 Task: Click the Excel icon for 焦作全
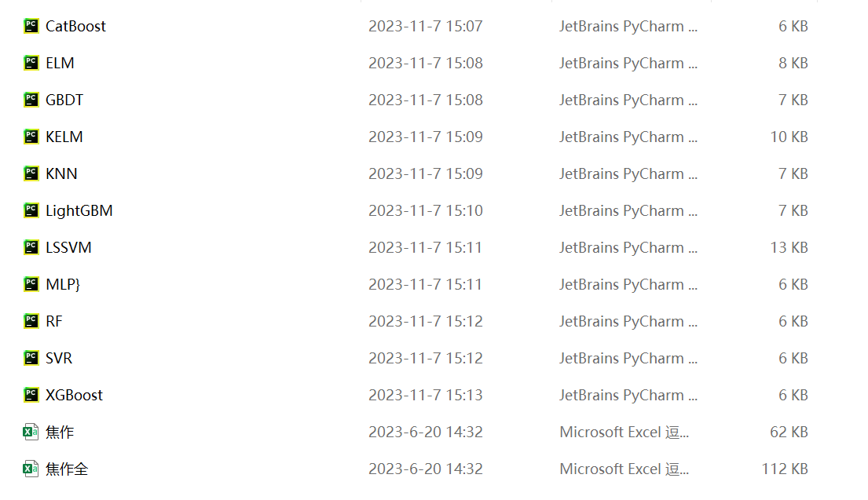pyautogui.click(x=31, y=469)
